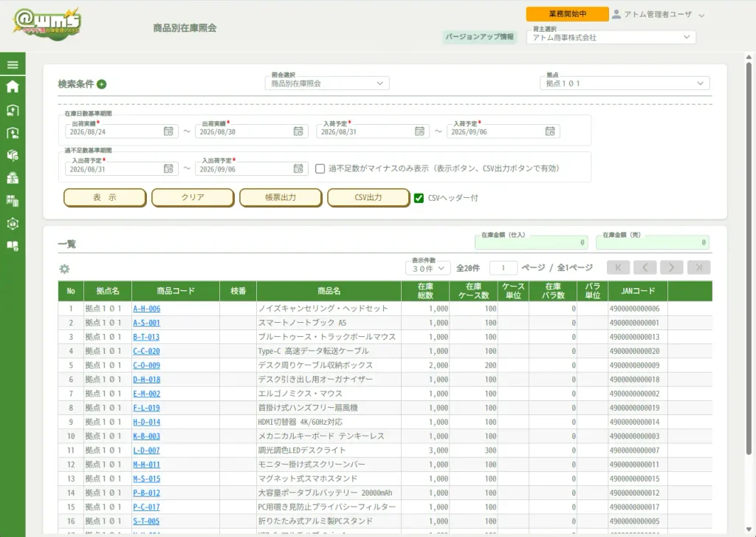Open product link A-H-006
Viewport: 756px width, 537px height.
click(x=147, y=309)
